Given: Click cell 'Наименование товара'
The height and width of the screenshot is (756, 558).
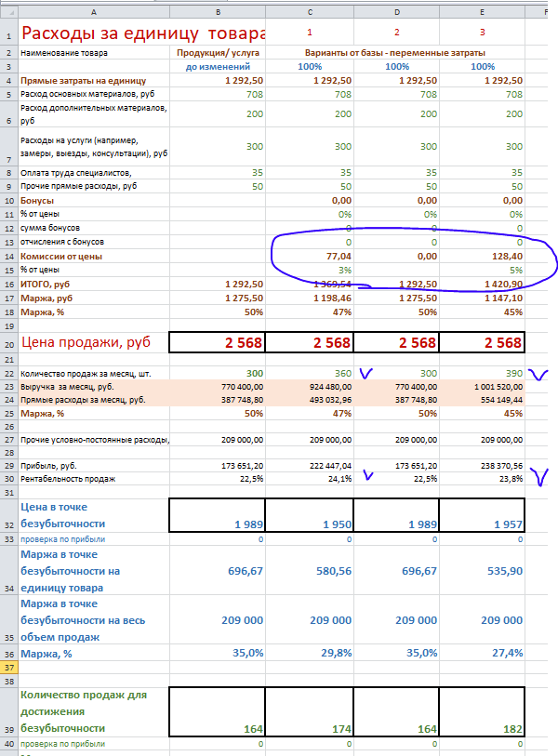Looking at the screenshot, I should 64,53.
